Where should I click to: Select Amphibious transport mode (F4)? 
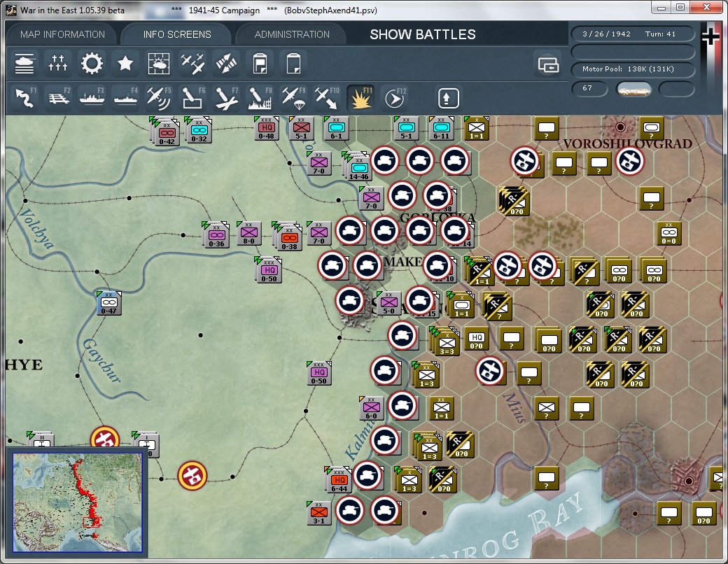click(x=125, y=98)
